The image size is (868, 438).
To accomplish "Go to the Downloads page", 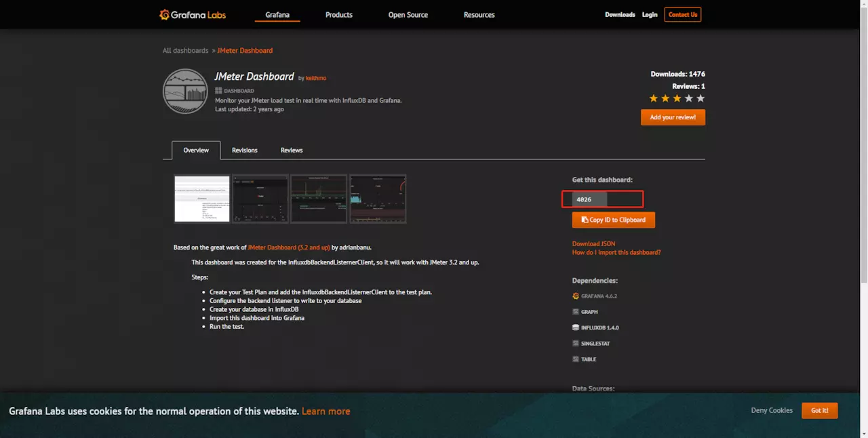I will 620,14.
